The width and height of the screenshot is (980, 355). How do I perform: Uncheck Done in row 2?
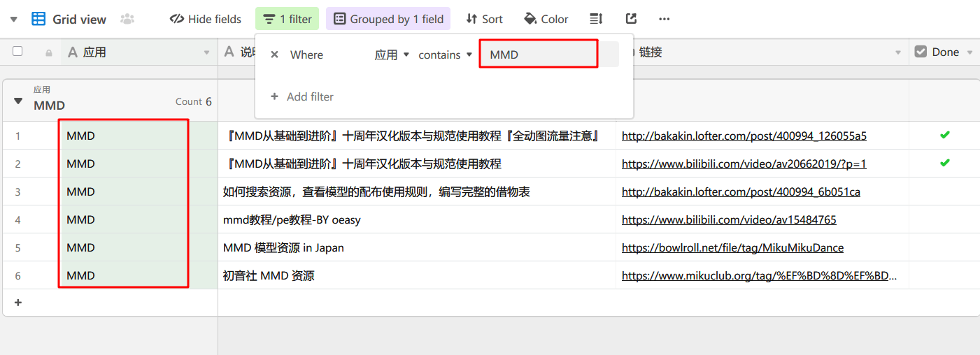coord(944,163)
